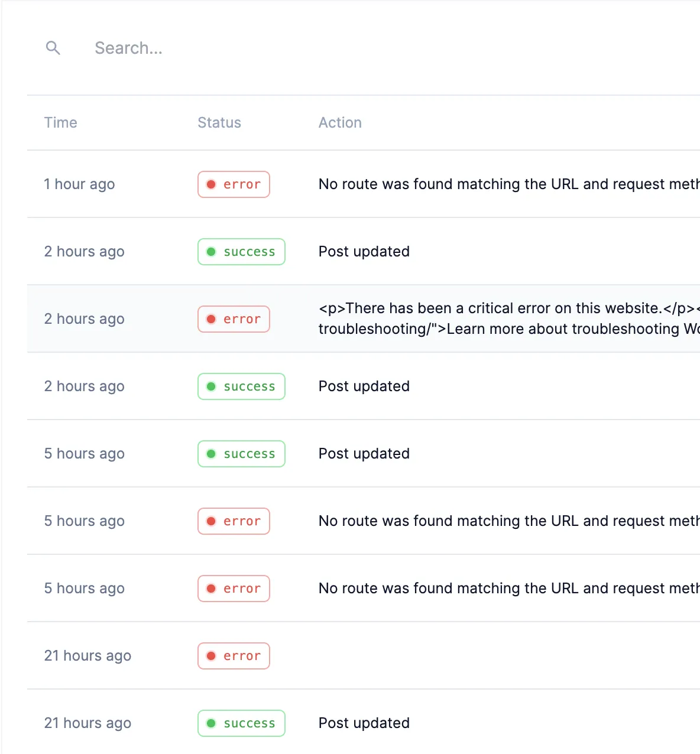Sort by the Time column header
Screen dimensions: 700x754
tap(61, 122)
